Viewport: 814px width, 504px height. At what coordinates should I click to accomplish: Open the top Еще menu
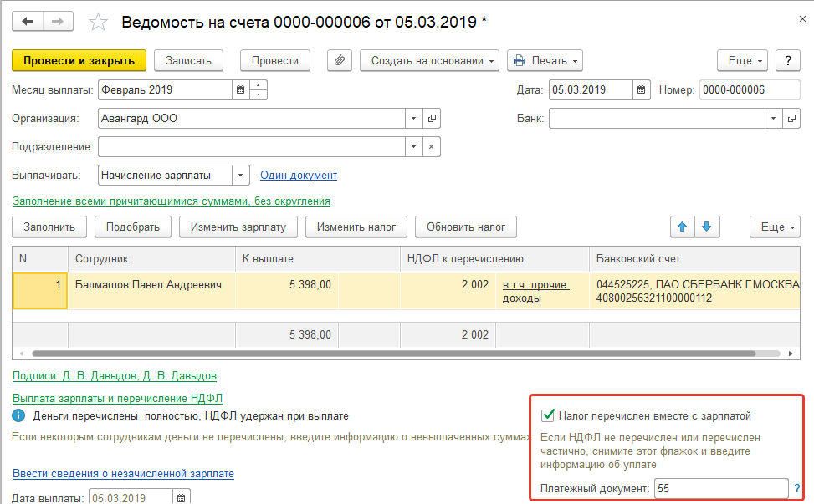[x=742, y=61]
